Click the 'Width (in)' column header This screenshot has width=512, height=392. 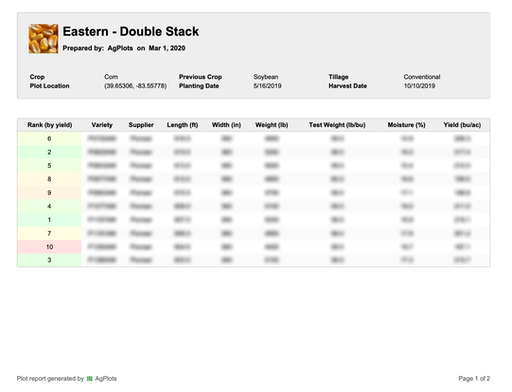click(x=226, y=125)
